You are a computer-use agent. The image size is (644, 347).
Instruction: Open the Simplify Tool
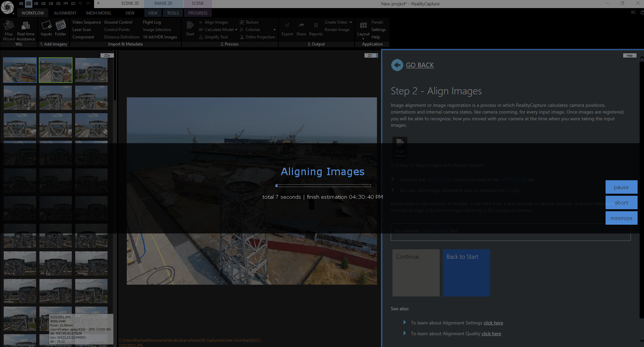[x=213, y=37]
